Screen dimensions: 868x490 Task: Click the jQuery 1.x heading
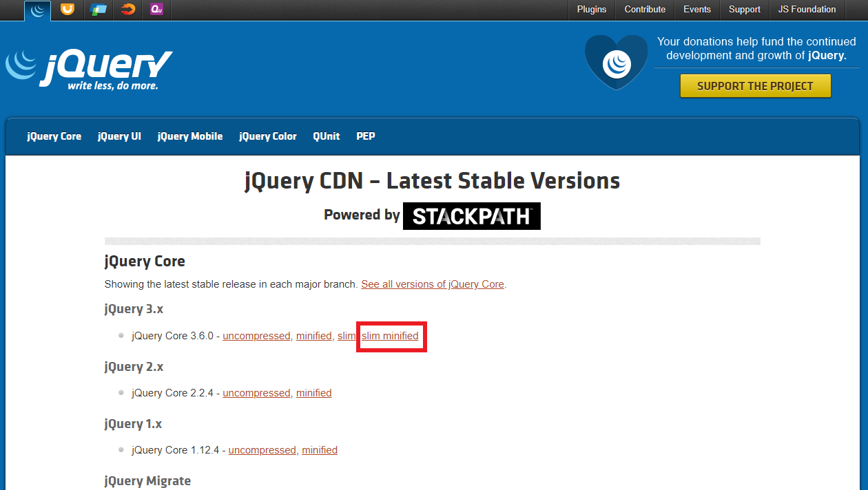click(133, 423)
